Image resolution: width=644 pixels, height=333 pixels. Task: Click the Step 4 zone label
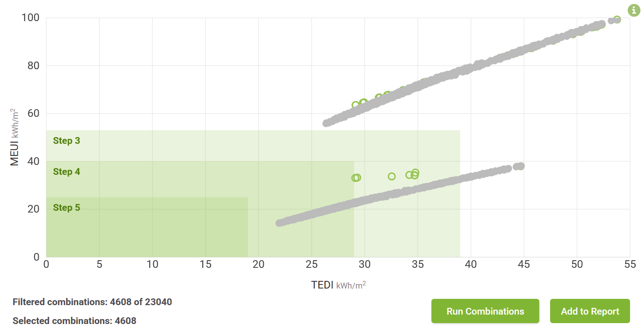click(67, 172)
